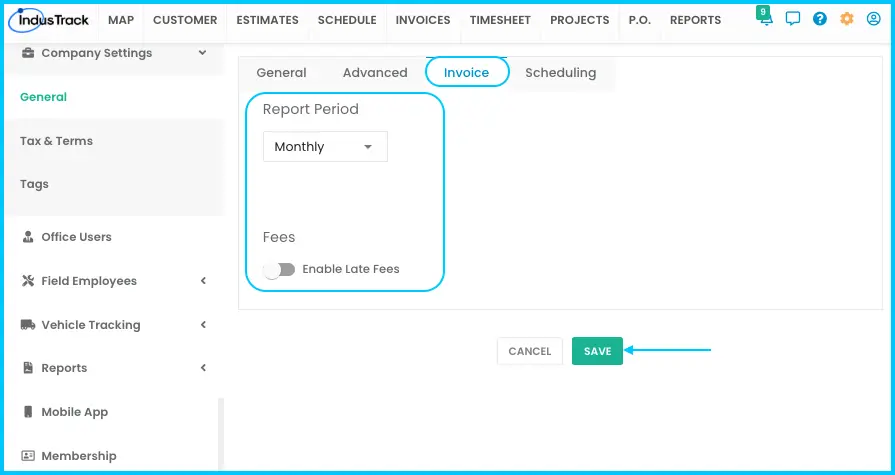Open the REPORTS top menu

coord(695,20)
